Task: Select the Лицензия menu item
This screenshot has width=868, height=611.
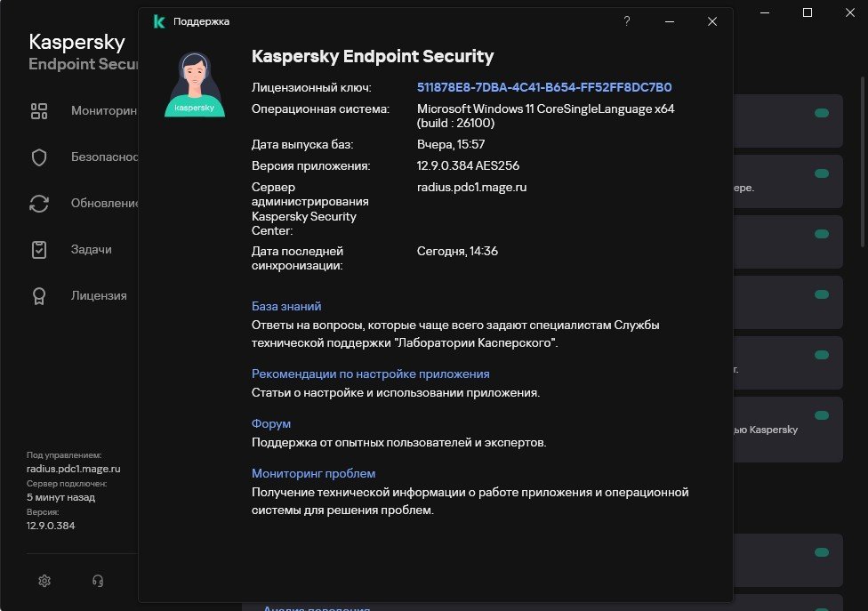Action: click(99, 295)
